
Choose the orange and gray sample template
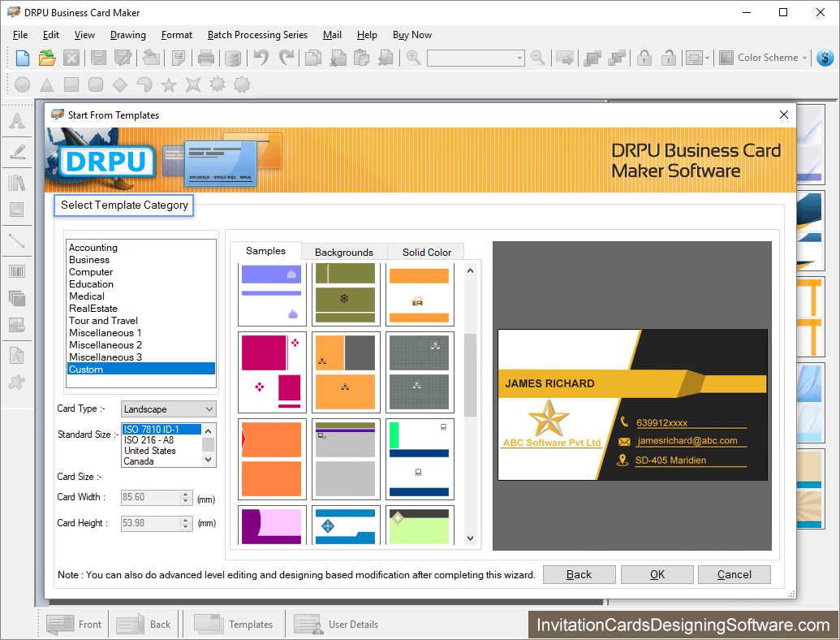click(x=346, y=373)
